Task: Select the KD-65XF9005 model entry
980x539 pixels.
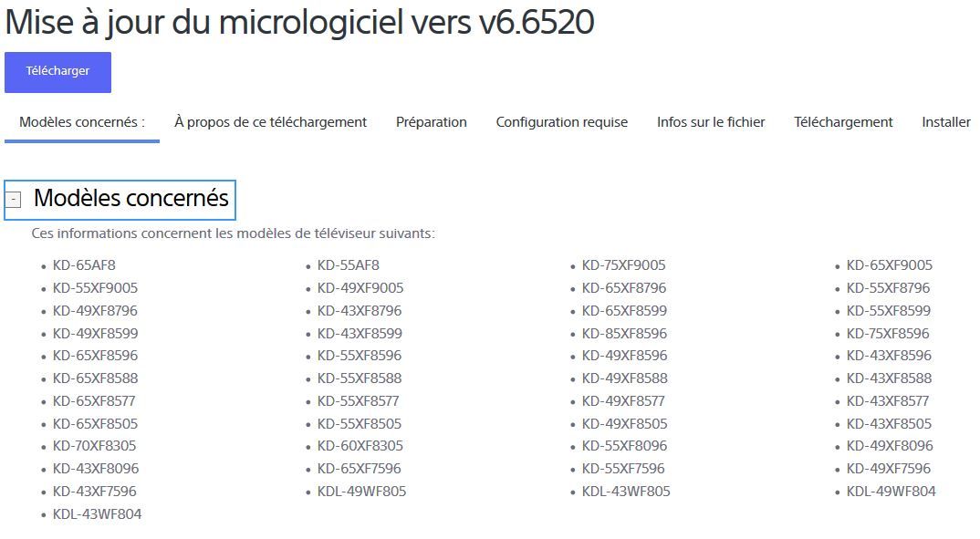Action: click(x=889, y=265)
